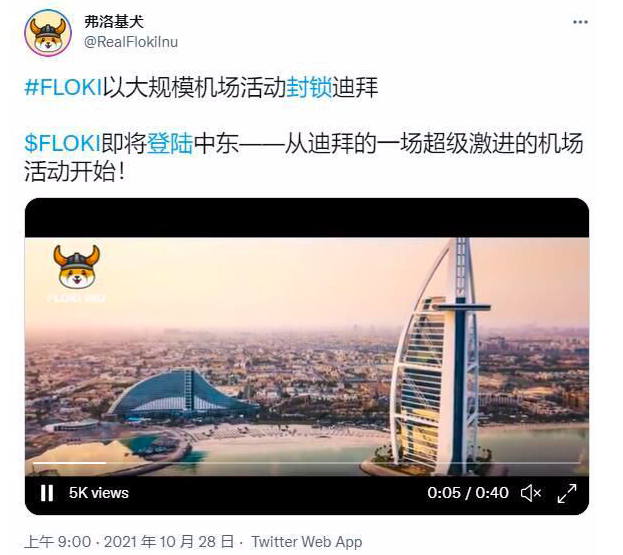The height and width of the screenshot is (555, 623).
Task: Open the @RealFlokiInu handle
Action: click(131, 42)
